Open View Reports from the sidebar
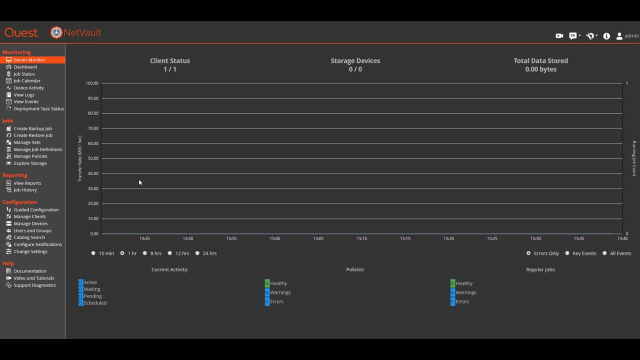 coord(27,183)
